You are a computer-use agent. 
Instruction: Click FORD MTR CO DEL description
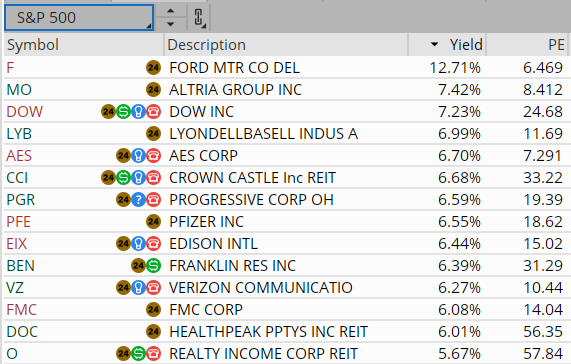pyautogui.click(x=235, y=68)
